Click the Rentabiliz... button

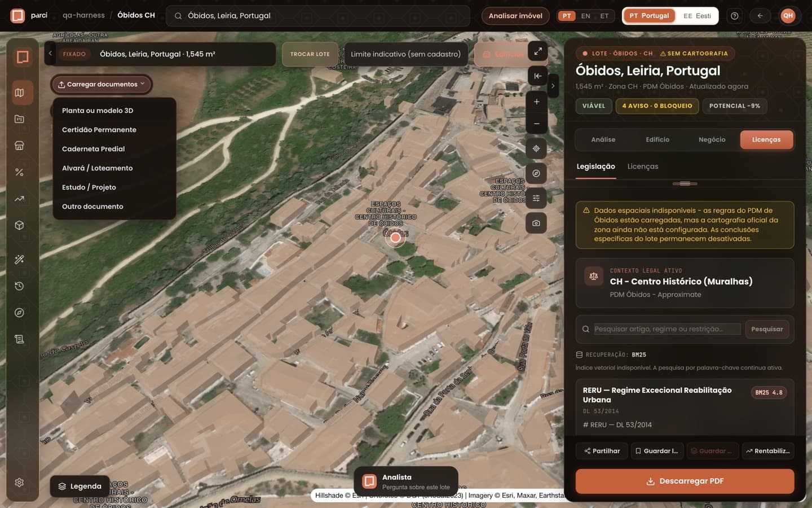coord(768,451)
